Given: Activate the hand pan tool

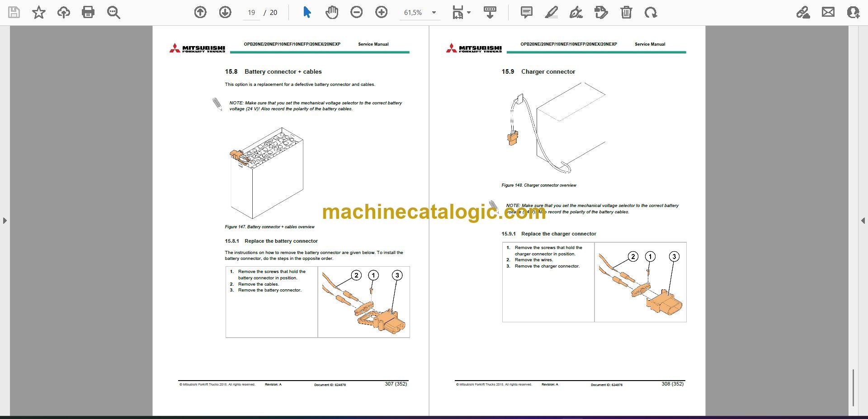Looking at the screenshot, I should pos(332,12).
